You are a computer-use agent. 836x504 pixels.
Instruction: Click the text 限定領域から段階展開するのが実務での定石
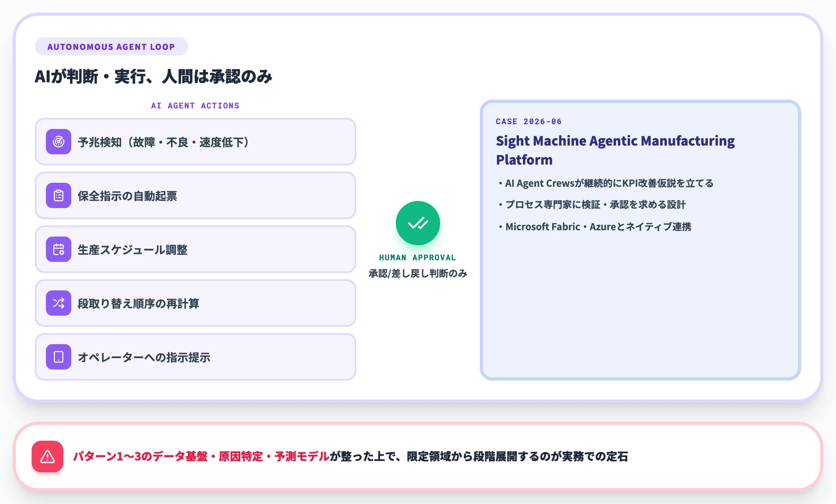tap(518, 457)
